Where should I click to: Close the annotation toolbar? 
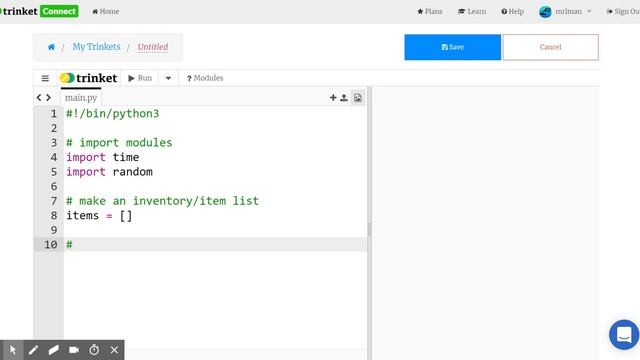pyautogui.click(x=114, y=350)
